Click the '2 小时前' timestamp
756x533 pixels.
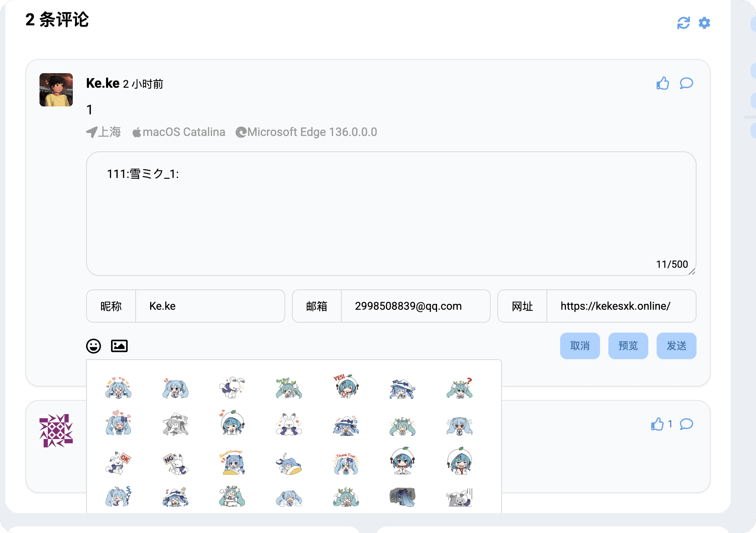click(143, 84)
